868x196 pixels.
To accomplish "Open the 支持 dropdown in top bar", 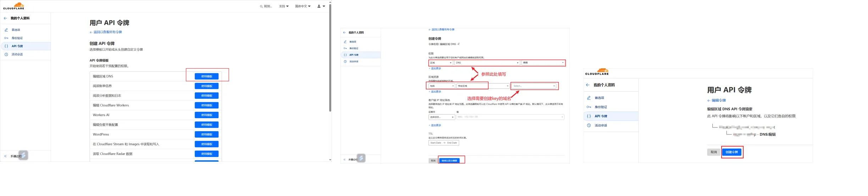I will click(284, 6).
